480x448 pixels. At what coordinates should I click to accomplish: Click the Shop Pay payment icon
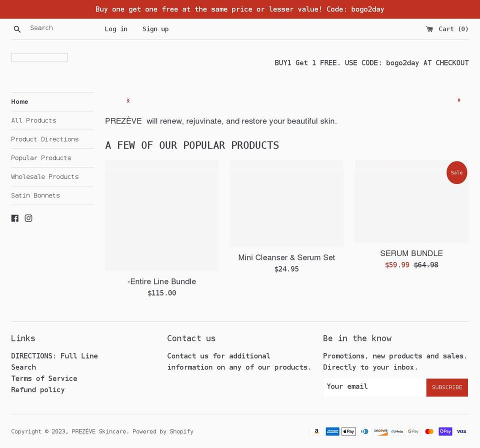pos(445,431)
